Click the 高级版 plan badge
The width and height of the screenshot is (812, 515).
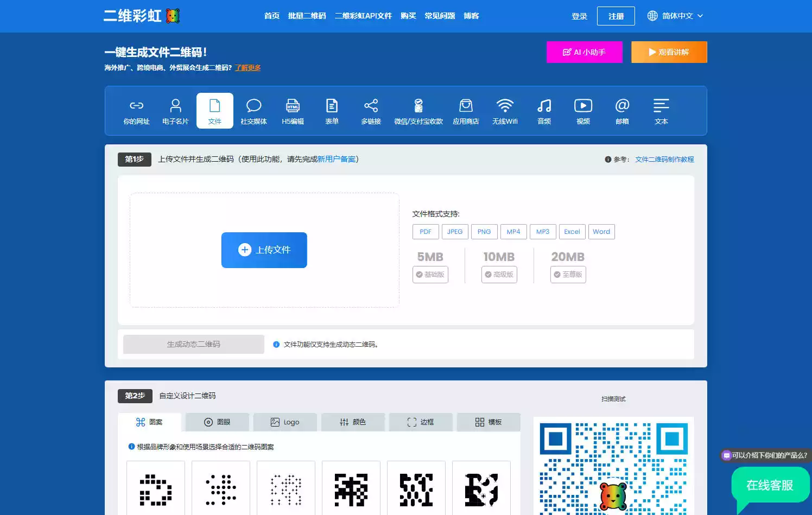pos(499,275)
